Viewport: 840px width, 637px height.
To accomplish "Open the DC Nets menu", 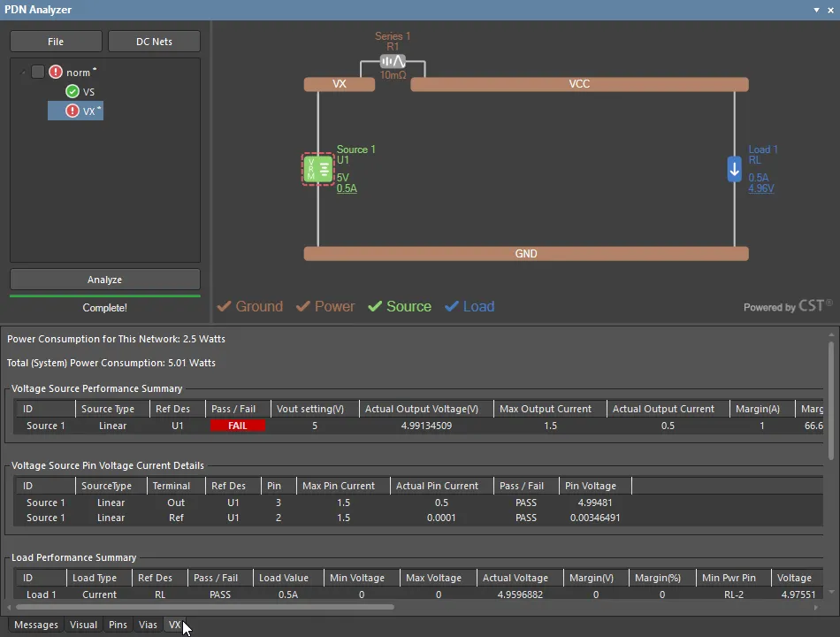I will (154, 42).
